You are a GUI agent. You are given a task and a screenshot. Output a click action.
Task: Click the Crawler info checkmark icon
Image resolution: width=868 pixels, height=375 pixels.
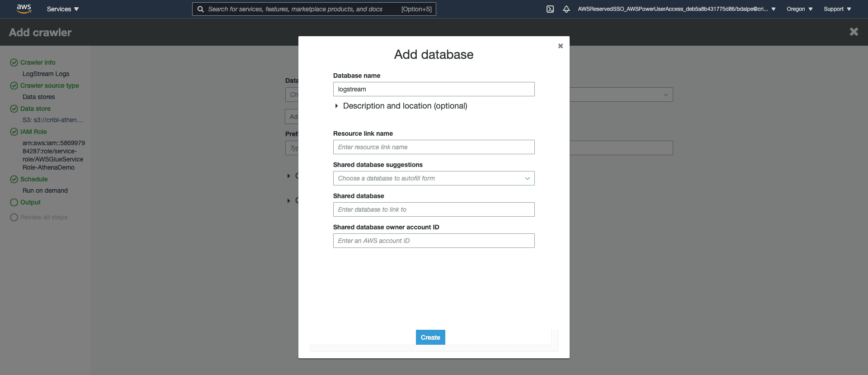tap(14, 62)
